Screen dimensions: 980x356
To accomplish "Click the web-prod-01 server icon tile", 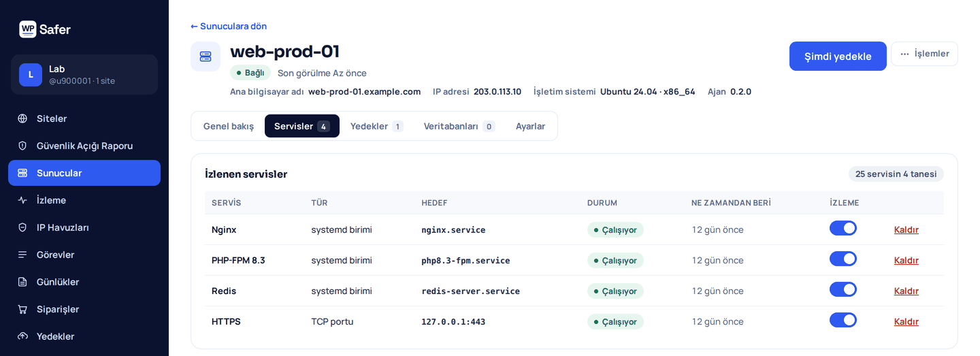I will pyautogui.click(x=206, y=56).
